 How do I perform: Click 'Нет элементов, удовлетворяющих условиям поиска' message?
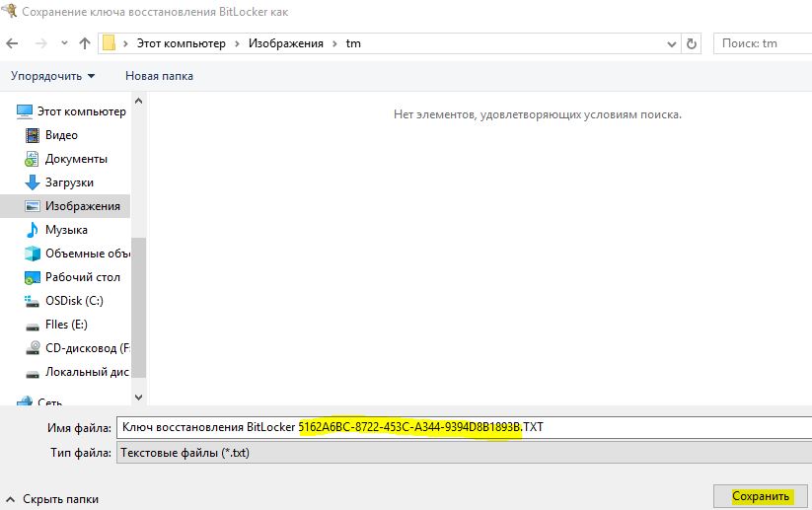[538, 114]
